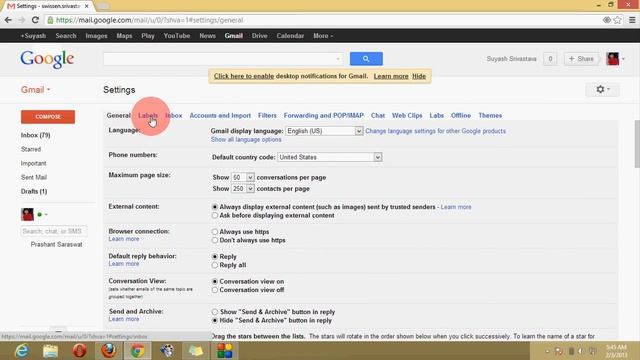640x360 pixels.
Task: Turn Conversation view on
Action: 215,282
